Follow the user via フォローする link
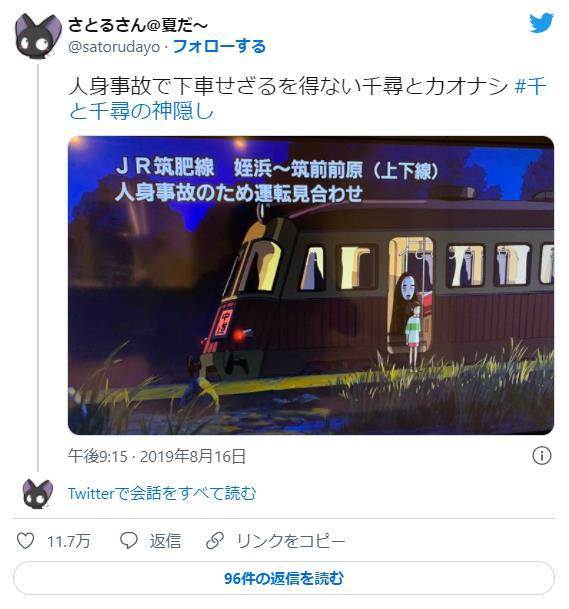569x609 pixels. click(219, 47)
